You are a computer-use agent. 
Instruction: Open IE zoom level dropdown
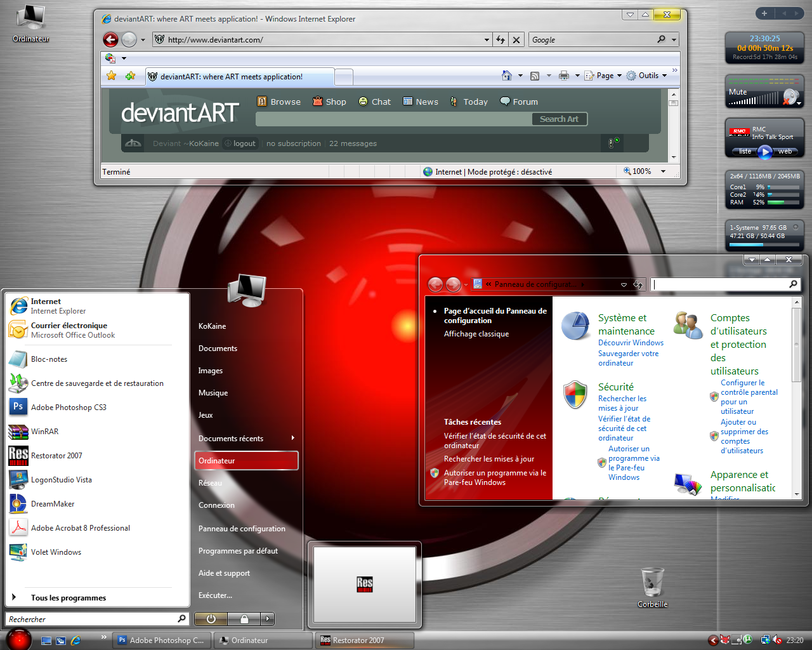tap(663, 171)
